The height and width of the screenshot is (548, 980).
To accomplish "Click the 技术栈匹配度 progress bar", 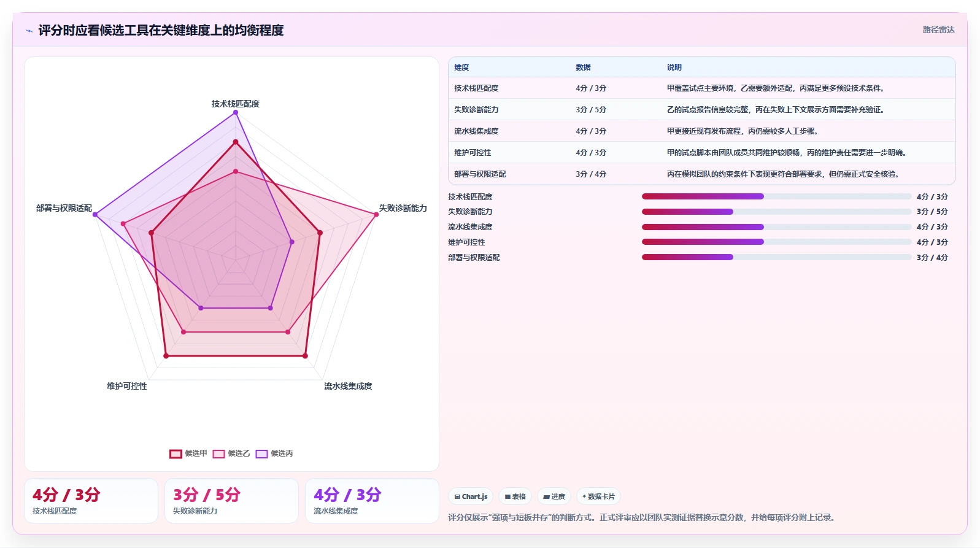I will (x=776, y=196).
